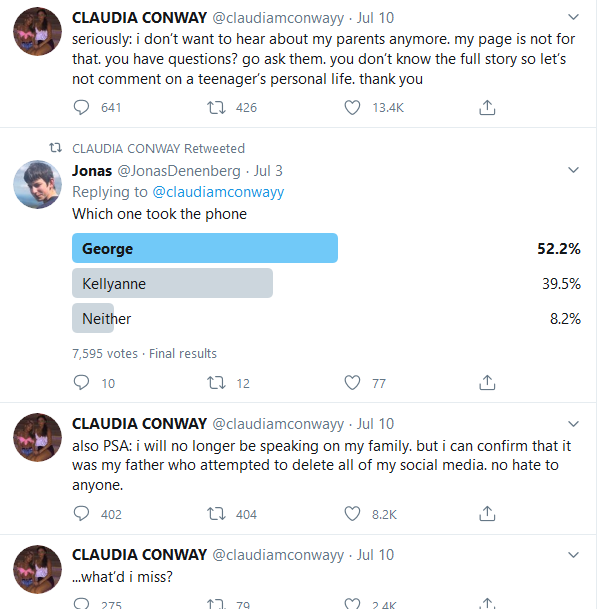
Task: Like the tweet with 13.4K likes
Action: coord(352,107)
